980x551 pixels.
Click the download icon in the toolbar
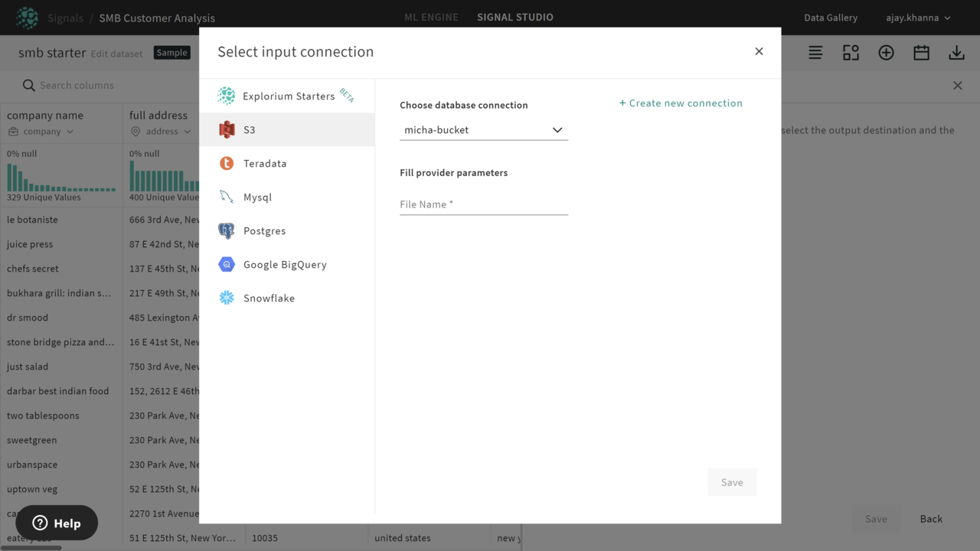coord(956,53)
